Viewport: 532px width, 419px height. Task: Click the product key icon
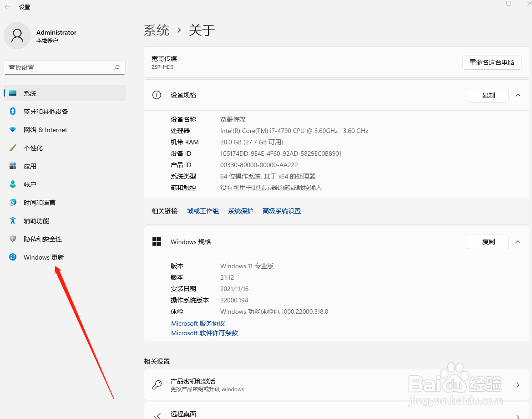(157, 385)
